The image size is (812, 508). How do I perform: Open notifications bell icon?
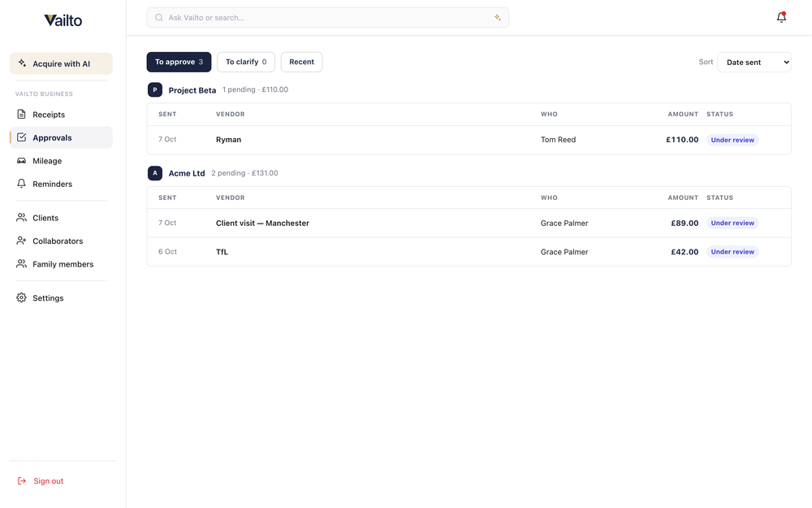(x=781, y=18)
